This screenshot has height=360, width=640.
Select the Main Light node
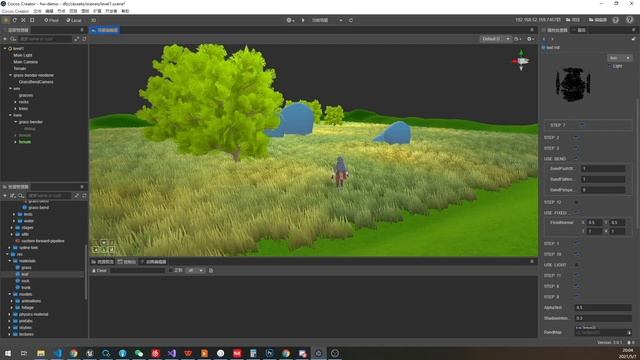coord(22,55)
